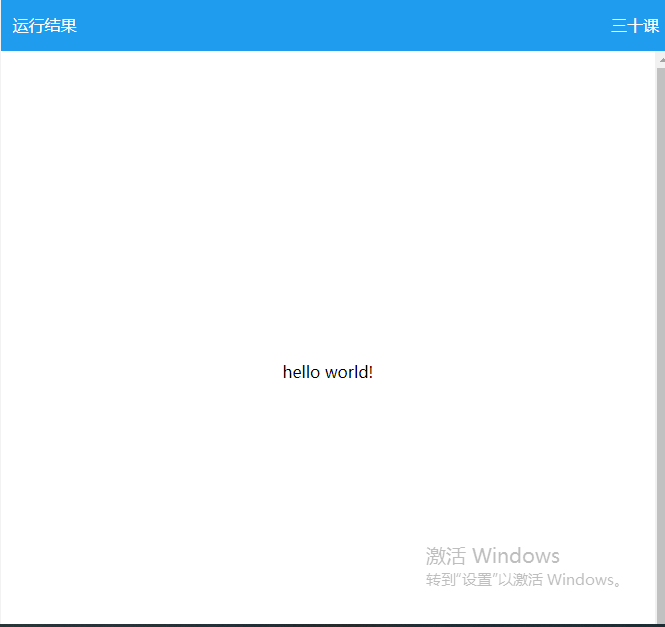
Task: Click the empty blue header area between title and link
Action: tap(340, 26)
